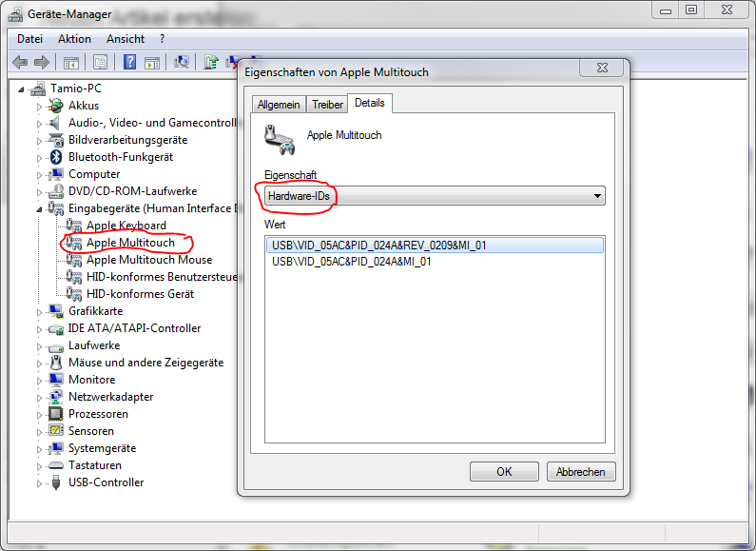Go back using toolbar back arrow
The image size is (756, 551).
pyautogui.click(x=20, y=62)
